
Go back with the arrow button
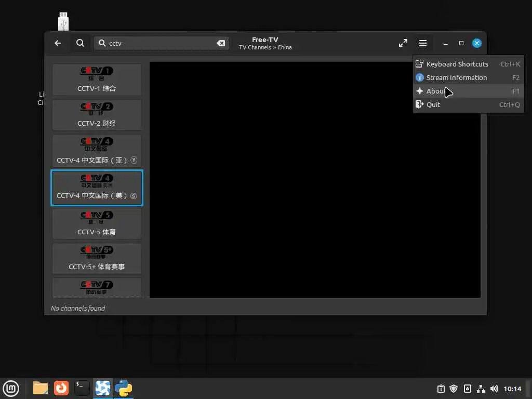point(58,43)
